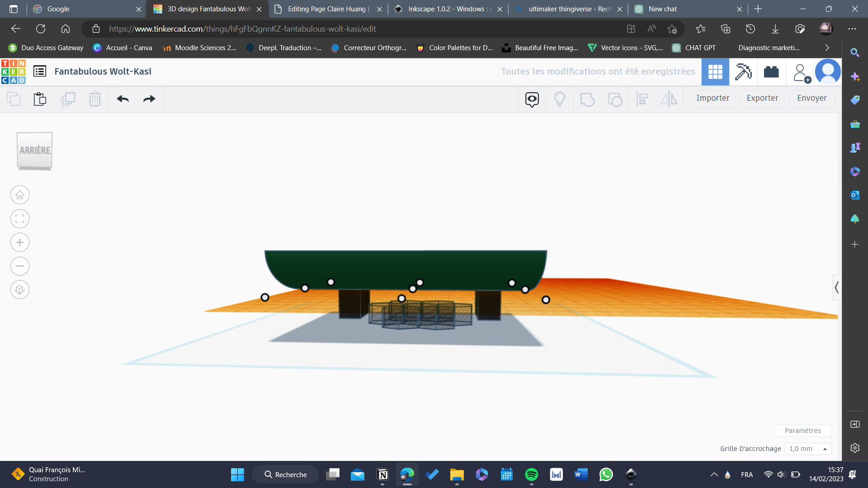
Task: Open the design list menu icon
Action: pos(40,71)
